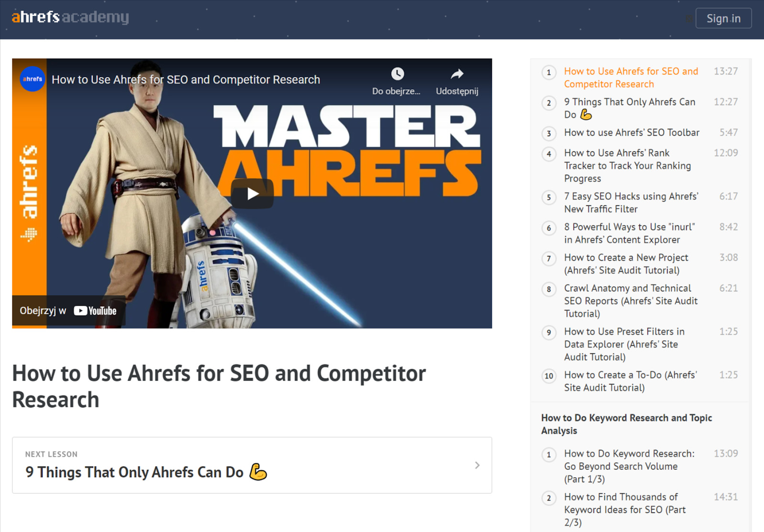Open lesson How to Create a New Project

click(626, 264)
